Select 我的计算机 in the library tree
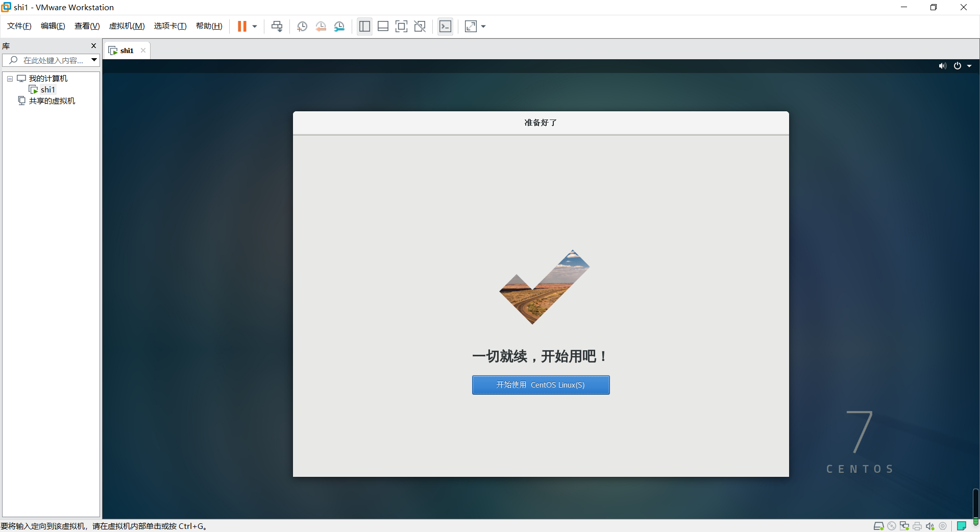 (x=48, y=79)
